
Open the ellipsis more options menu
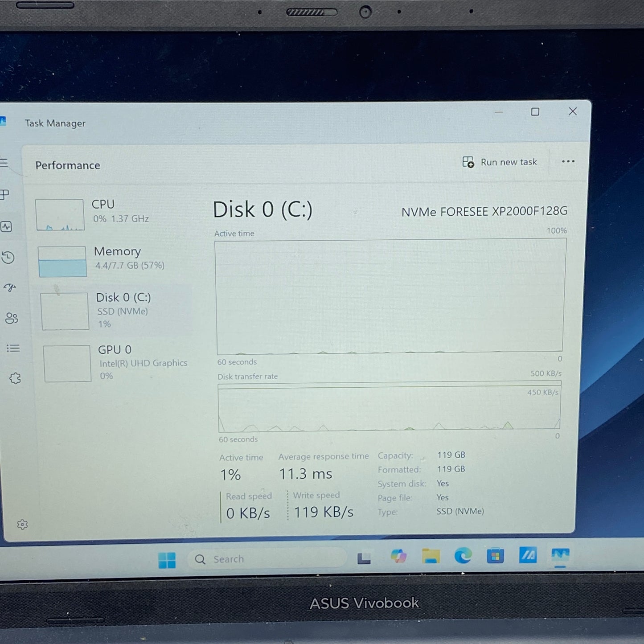point(568,161)
